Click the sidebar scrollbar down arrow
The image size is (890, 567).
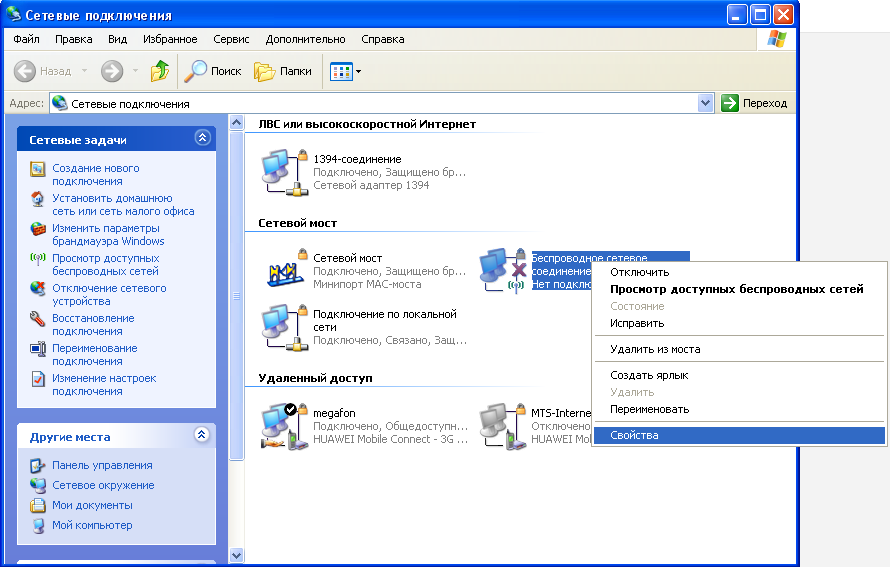[237, 555]
